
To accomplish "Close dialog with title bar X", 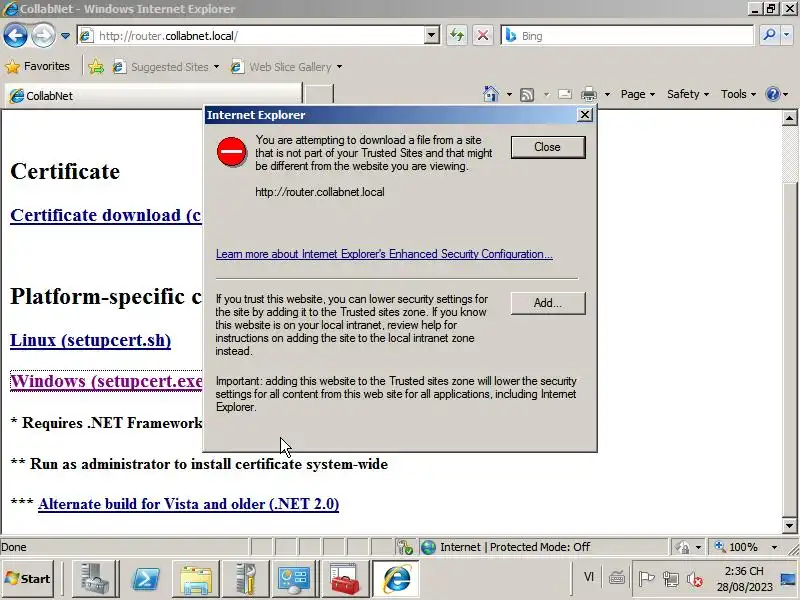I will tap(585, 115).
